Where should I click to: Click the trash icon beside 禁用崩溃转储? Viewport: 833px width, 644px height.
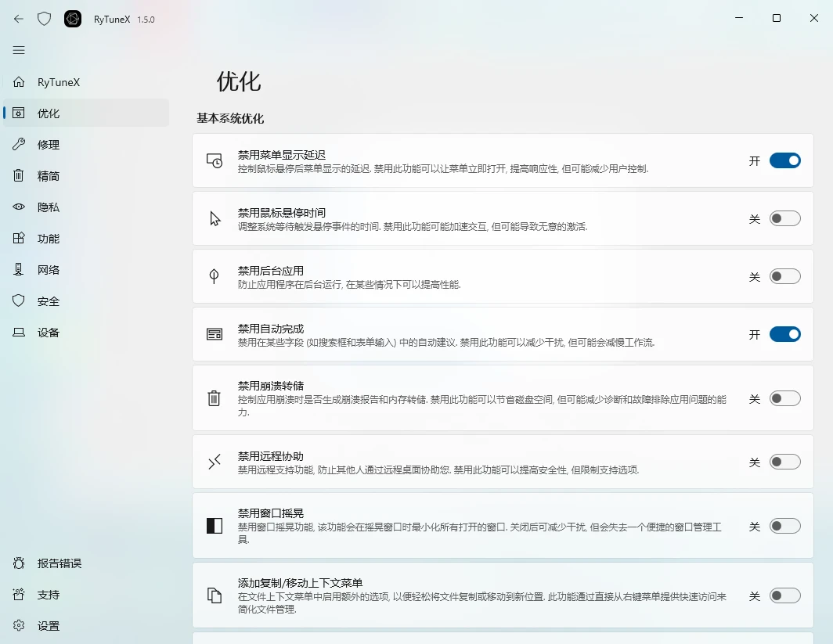(213, 398)
